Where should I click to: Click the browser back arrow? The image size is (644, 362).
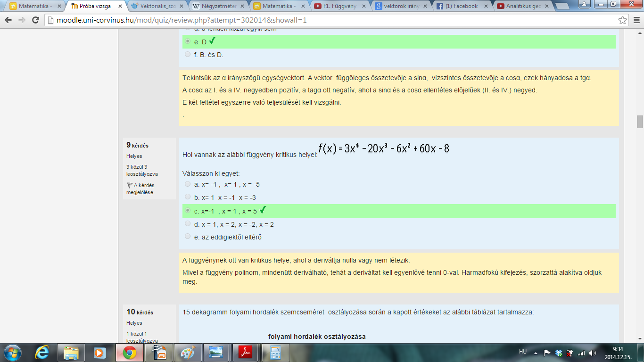[x=9, y=20]
